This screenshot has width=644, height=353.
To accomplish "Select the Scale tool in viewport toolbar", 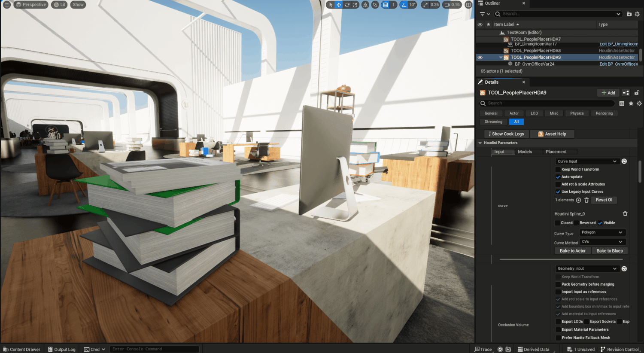I will (x=355, y=4).
